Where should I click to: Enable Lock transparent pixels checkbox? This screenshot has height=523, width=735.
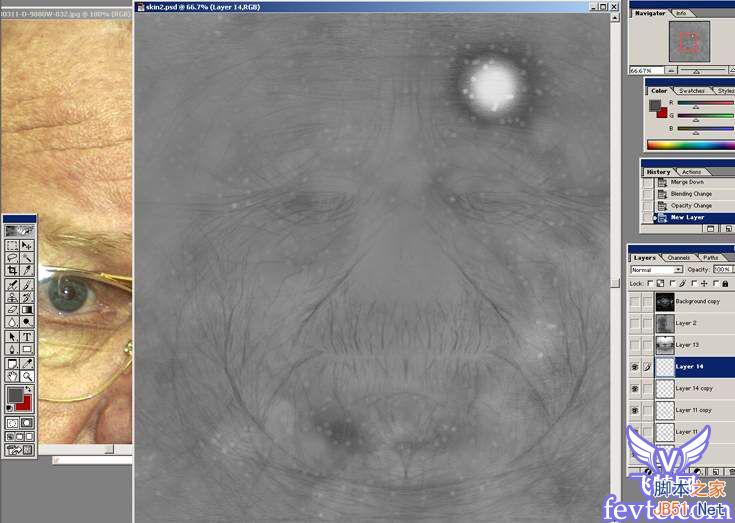(649, 284)
